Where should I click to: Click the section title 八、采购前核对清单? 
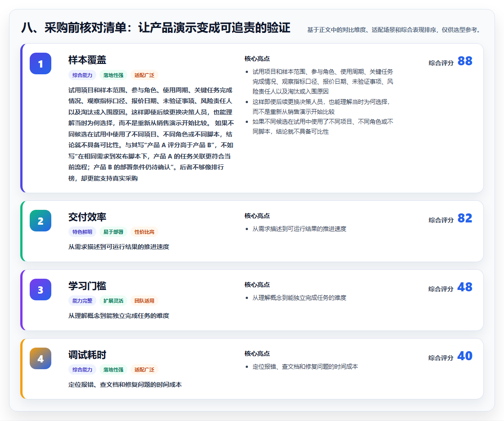tap(156, 27)
